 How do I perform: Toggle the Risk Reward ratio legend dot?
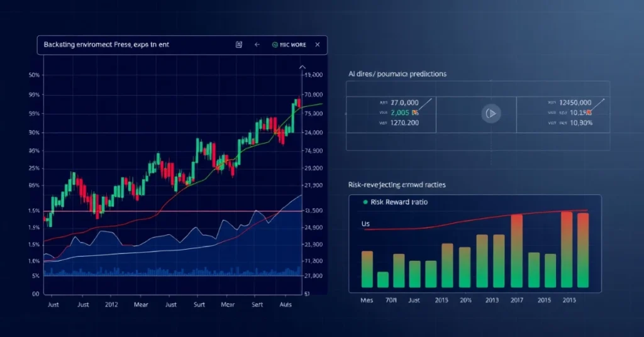click(x=364, y=202)
